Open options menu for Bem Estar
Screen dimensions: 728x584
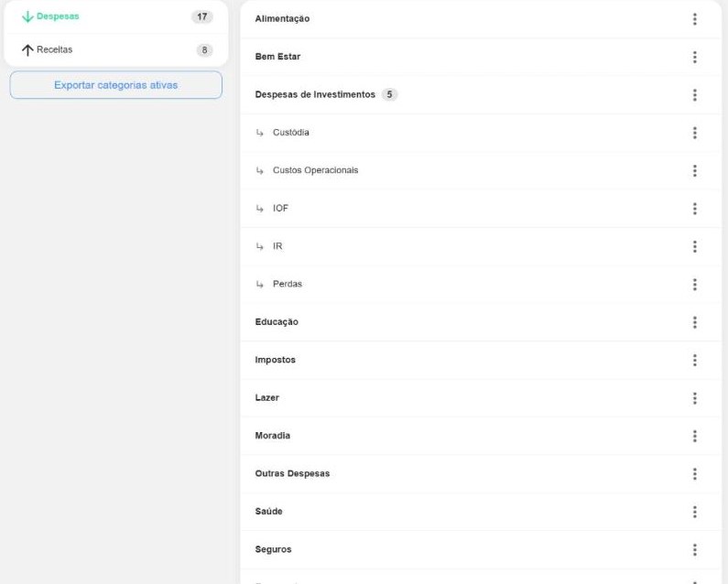(694, 57)
